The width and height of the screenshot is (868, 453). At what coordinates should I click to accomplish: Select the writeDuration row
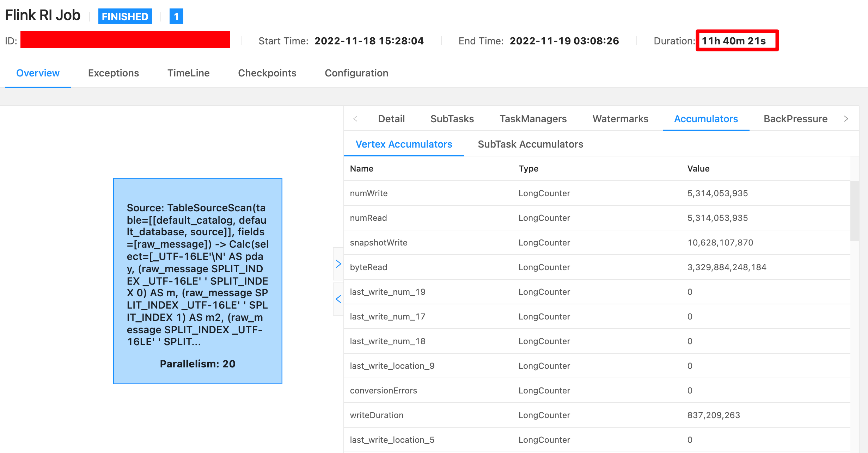click(x=597, y=415)
